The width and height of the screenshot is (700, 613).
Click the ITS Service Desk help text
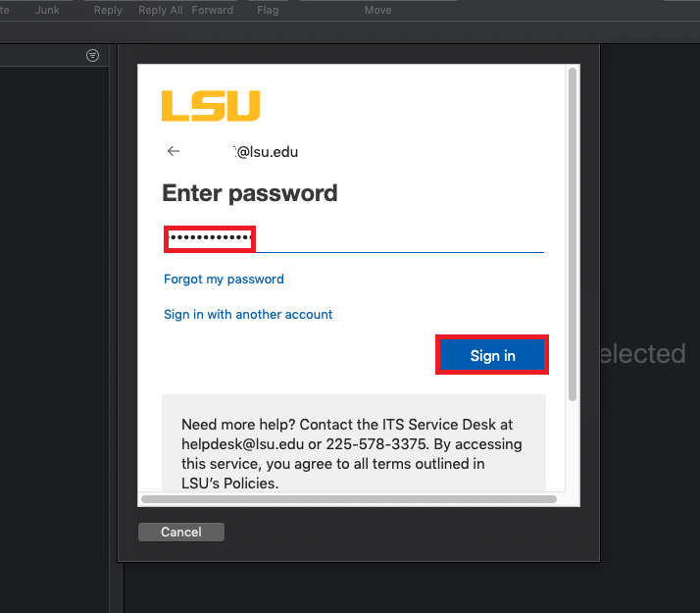[x=351, y=453]
